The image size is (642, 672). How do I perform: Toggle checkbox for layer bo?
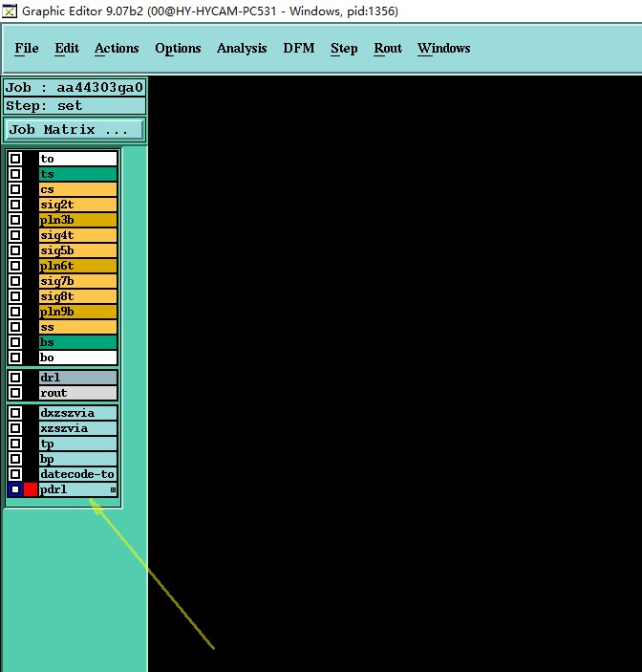pyautogui.click(x=15, y=358)
